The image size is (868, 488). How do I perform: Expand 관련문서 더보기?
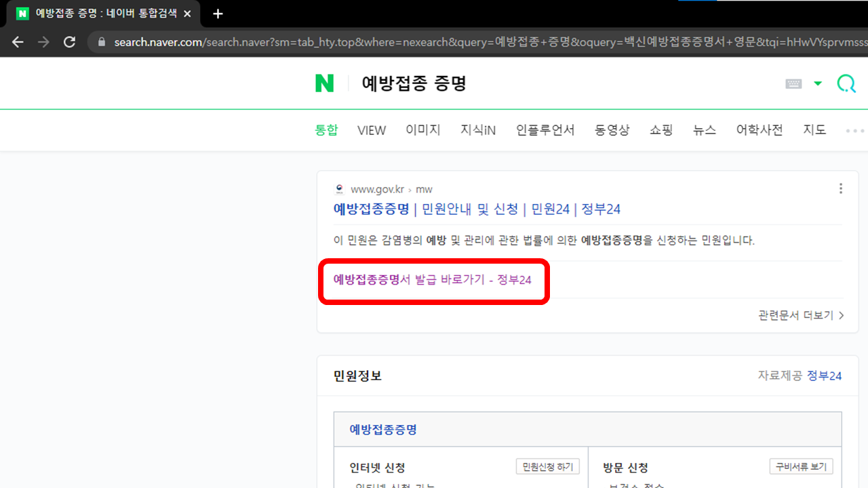tap(801, 315)
